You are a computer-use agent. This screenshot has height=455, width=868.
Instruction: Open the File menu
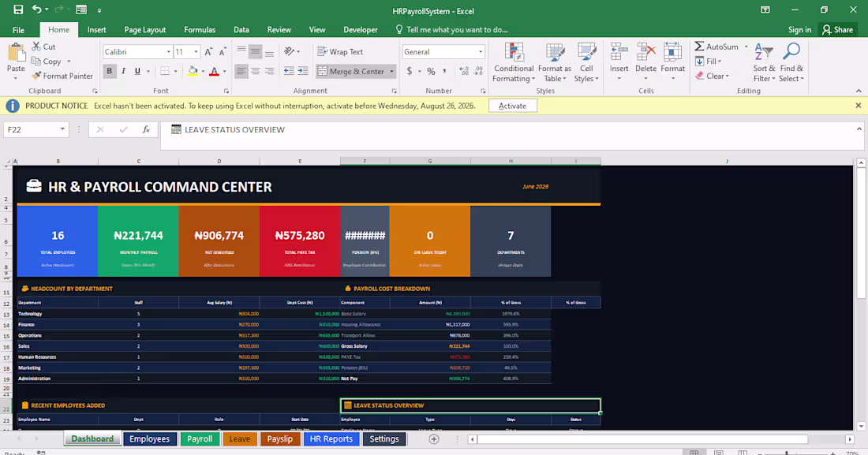click(x=18, y=30)
